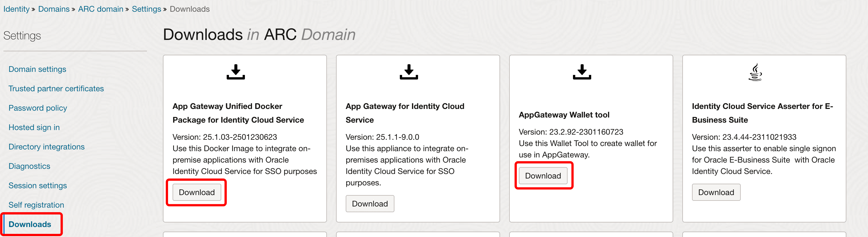This screenshot has height=237, width=868.
Task: Download the Asserter for E-Business Suite
Action: [x=716, y=192]
